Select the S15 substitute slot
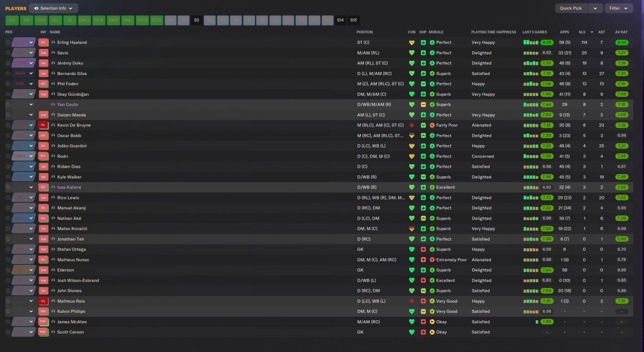Screen dimensions: 644x352 click(354, 20)
